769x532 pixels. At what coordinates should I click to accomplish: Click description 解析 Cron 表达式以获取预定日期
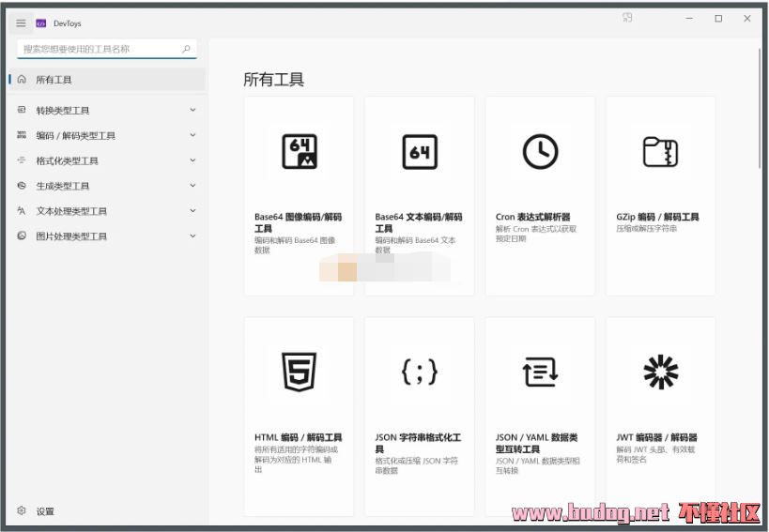[x=536, y=234]
